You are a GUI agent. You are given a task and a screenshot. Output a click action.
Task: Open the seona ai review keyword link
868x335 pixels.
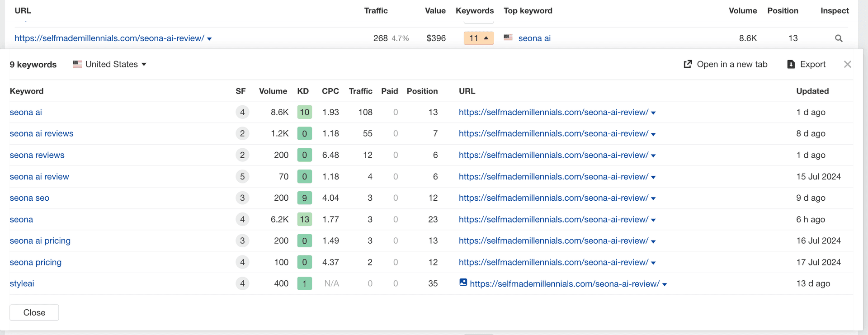39,176
